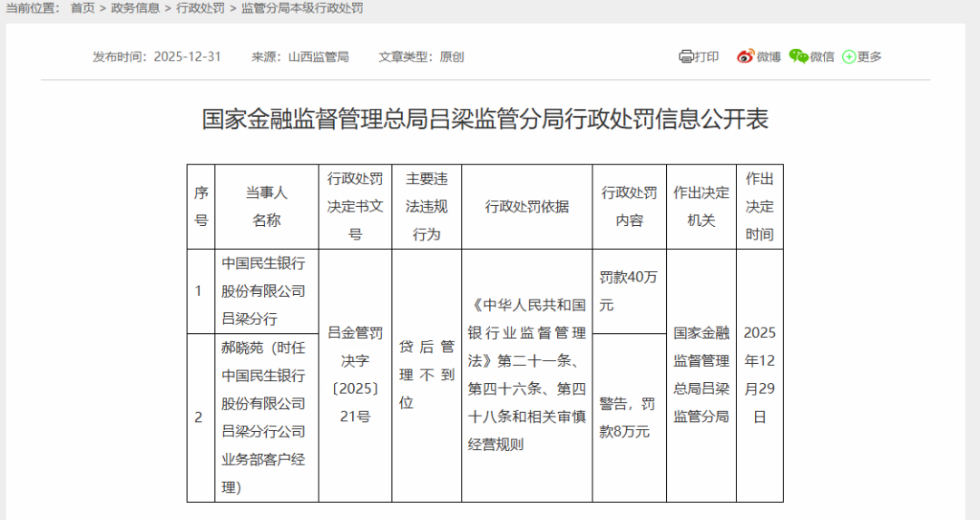Click the printer icon
This screenshot has width=980, height=520.
pos(686,57)
